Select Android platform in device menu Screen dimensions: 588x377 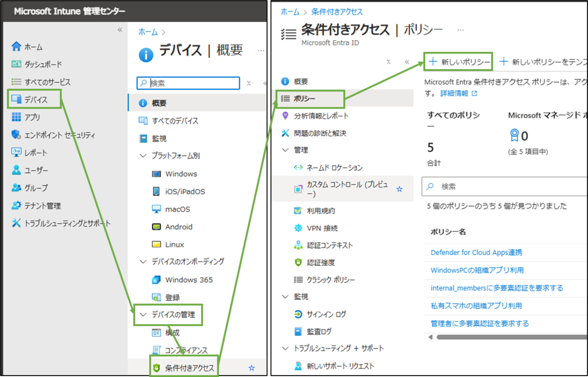tap(172, 227)
